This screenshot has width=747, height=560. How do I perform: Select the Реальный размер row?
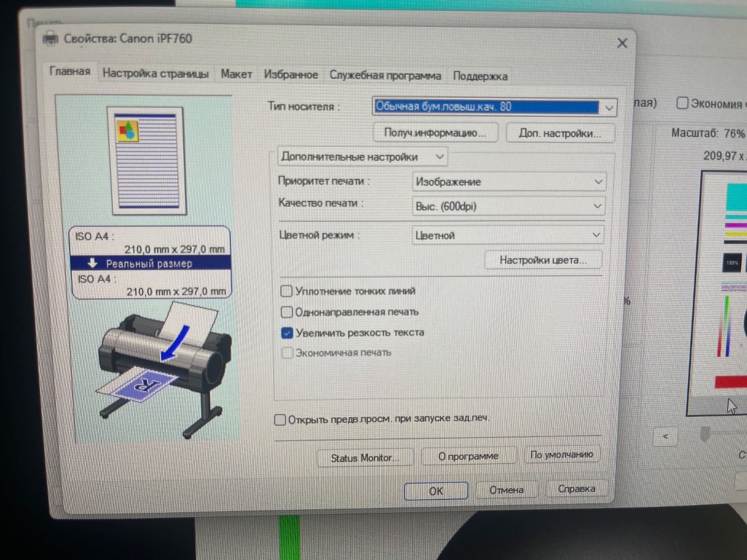coord(150,263)
